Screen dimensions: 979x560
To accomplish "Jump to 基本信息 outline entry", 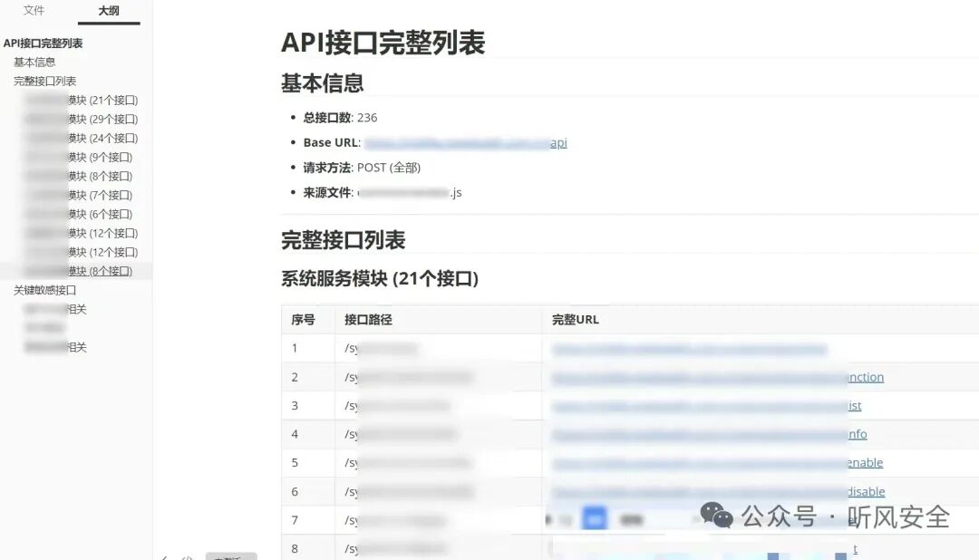I will click(34, 62).
